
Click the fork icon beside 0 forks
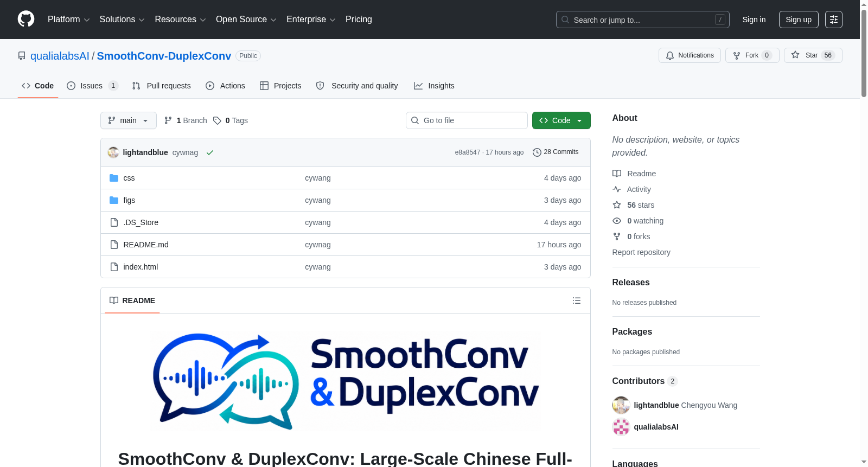click(617, 236)
